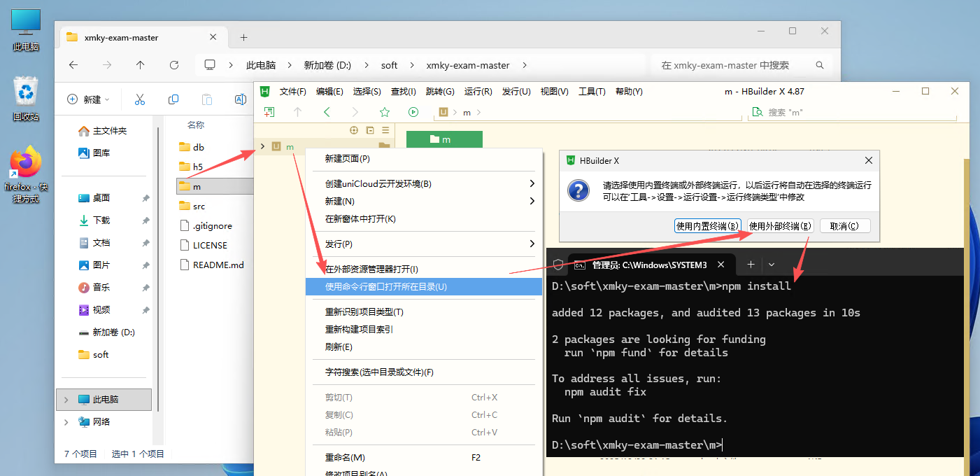The image size is (980, 476).
Task: Expand 此电脑 in the navigation pane
Action: [x=66, y=400]
